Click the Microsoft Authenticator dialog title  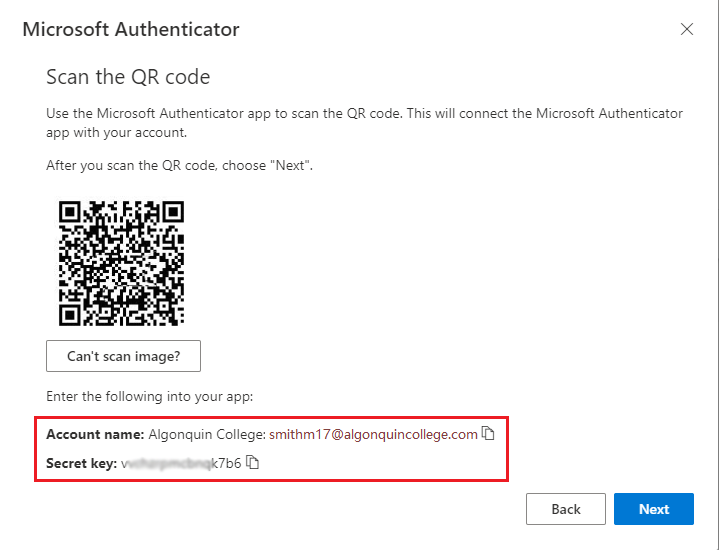[131, 29]
